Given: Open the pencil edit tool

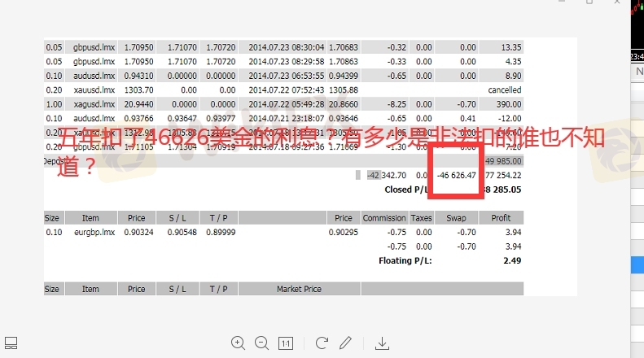Looking at the screenshot, I should (x=345, y=343).
